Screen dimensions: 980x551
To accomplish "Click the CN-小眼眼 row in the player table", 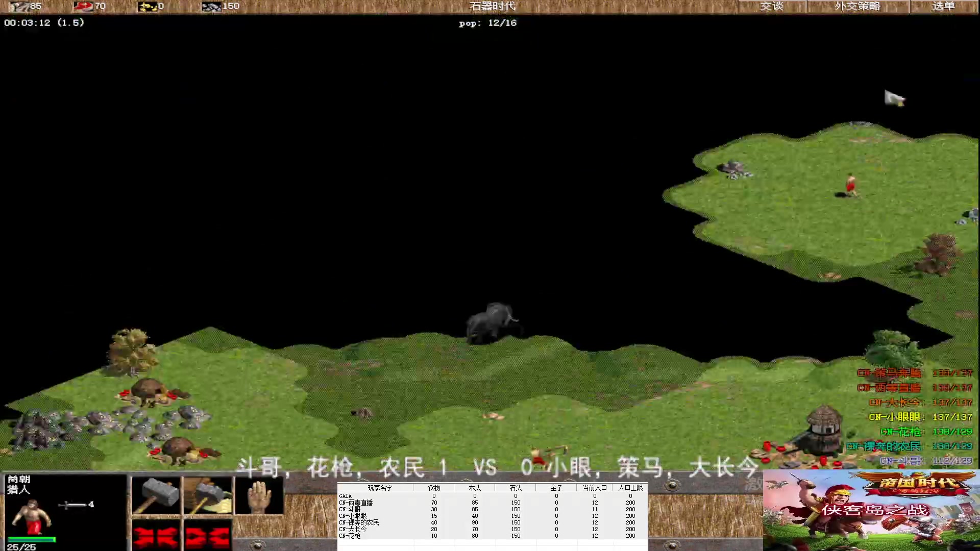I will point(492,516).
